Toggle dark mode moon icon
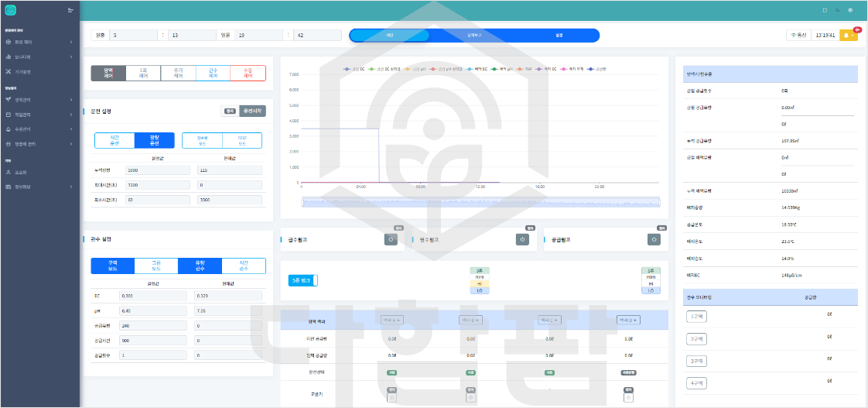Viewport: 868px width, 408px height. (x=838, y=11)
